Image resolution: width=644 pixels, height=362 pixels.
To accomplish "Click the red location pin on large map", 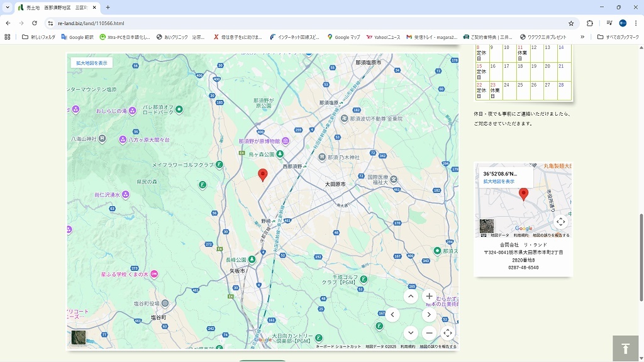I will [263, 175].
